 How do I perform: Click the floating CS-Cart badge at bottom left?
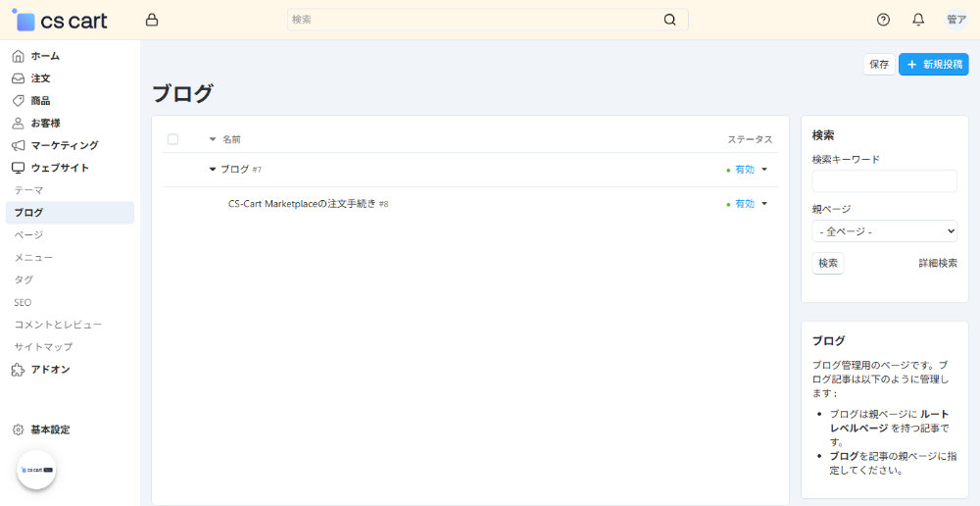[x=36, y=470]
